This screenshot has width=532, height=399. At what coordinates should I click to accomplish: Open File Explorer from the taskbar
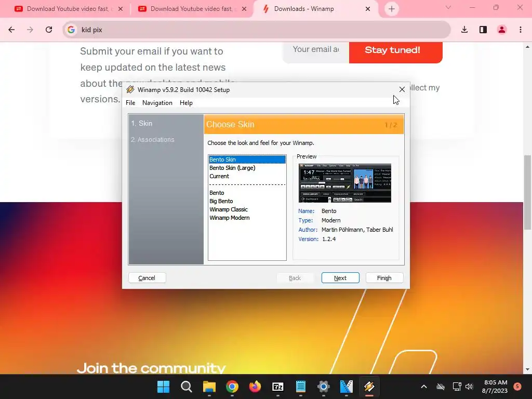tap(209, 387)
